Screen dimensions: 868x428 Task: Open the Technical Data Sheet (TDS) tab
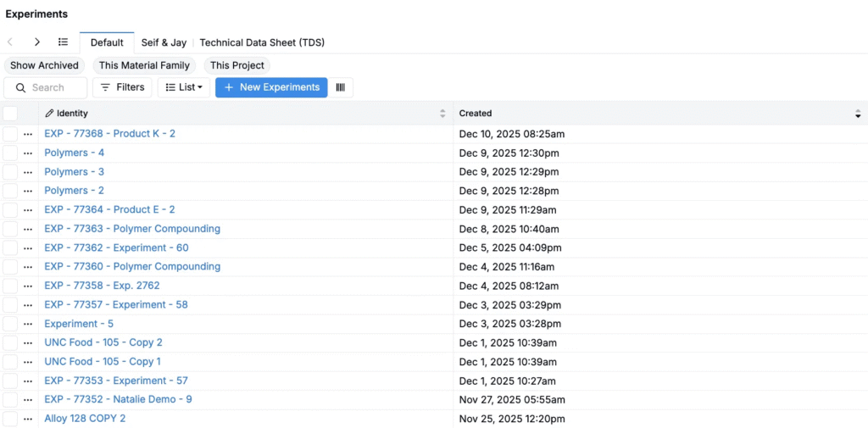262,42
